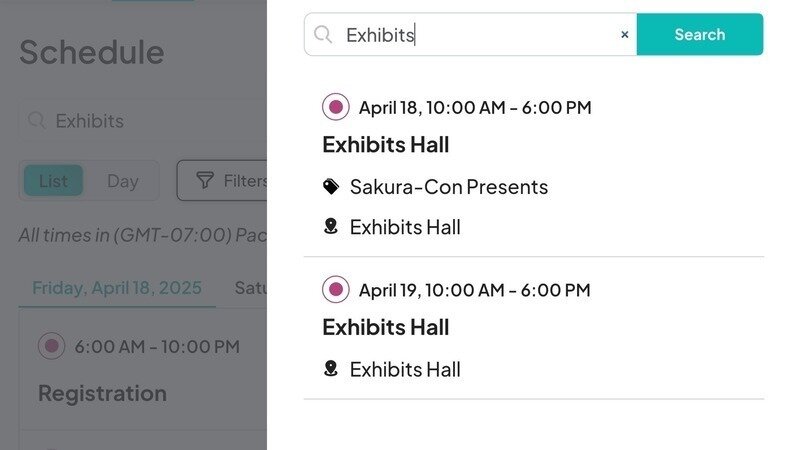Click the April 18 event time text
Screen dimensions: 800x450
(x=475, y=107)
